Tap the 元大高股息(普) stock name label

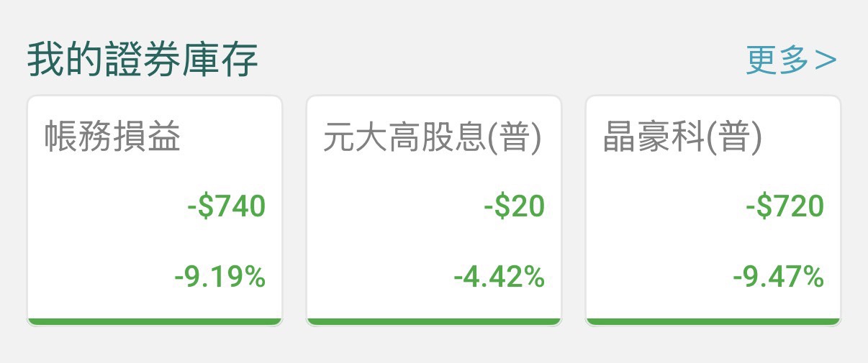(432, 137)
